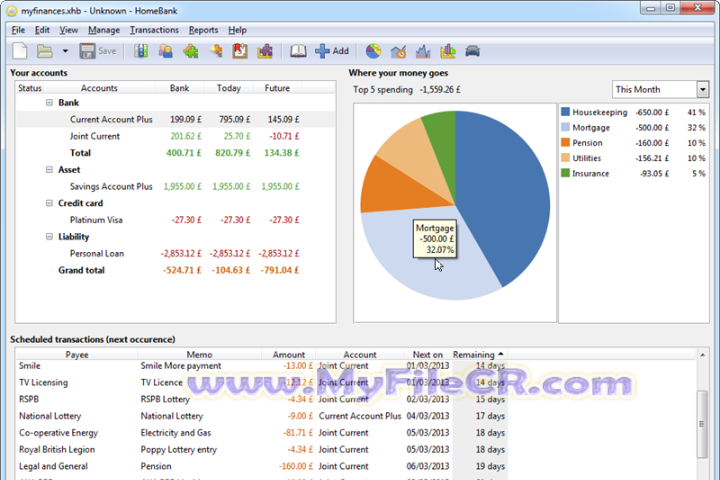Select the Platinum Visa account row
Screen dimensions: 720x480
click(175, 220)
